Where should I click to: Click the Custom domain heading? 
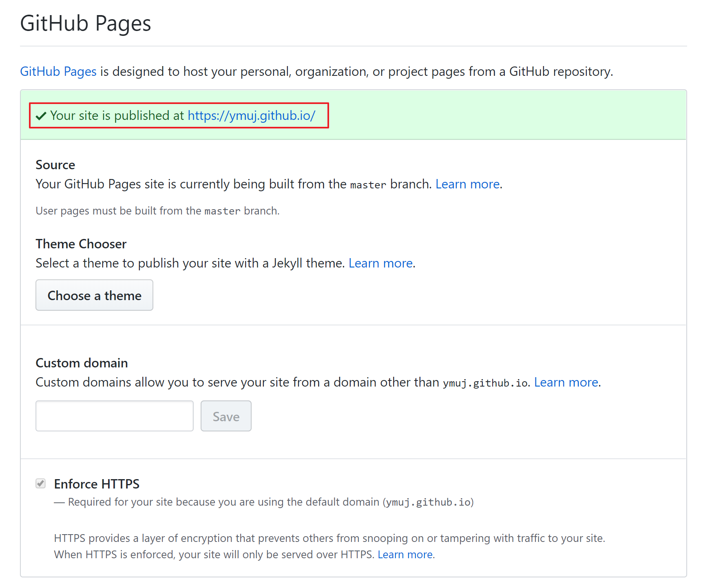click(x=82, y=363)
